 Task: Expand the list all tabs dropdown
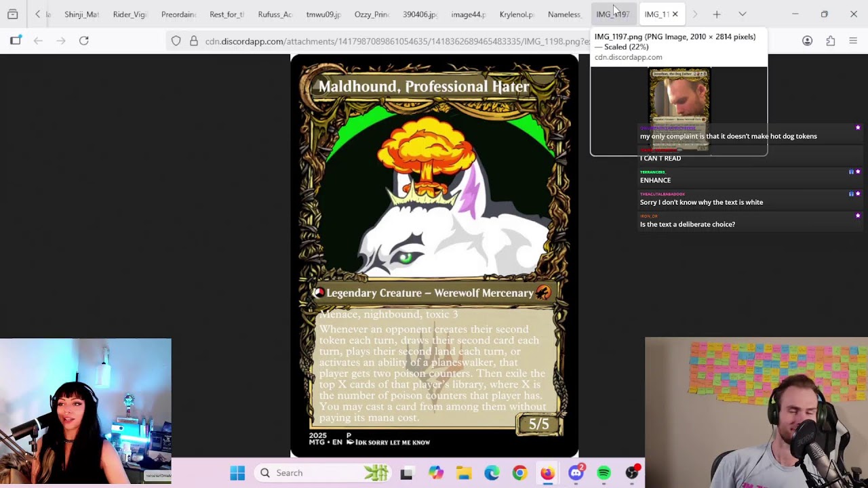click(743, 14)
